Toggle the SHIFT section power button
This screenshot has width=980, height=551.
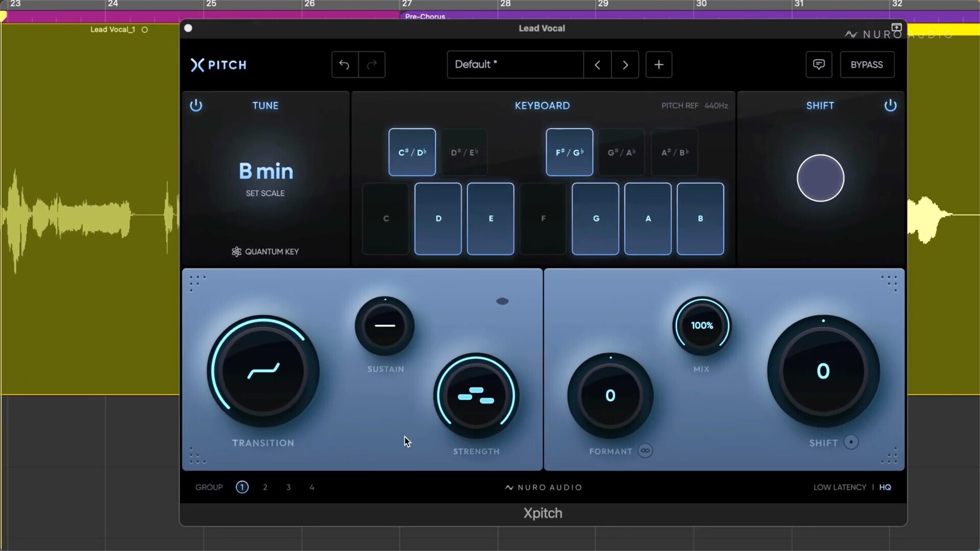[x=890, y=106]
